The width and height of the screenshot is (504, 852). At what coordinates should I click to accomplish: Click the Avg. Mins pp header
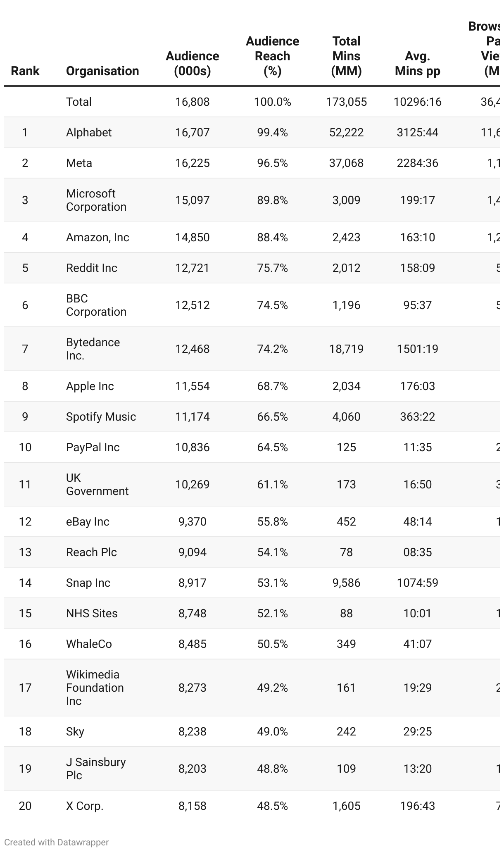point(417,63)
